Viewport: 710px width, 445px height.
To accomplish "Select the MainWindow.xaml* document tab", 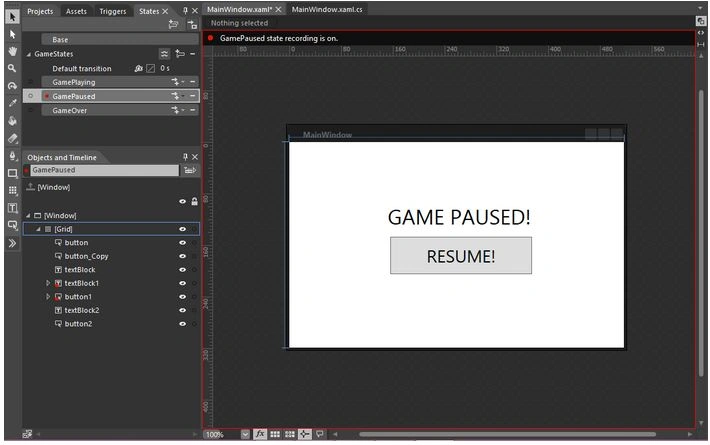I will click(x=240, y=10).
